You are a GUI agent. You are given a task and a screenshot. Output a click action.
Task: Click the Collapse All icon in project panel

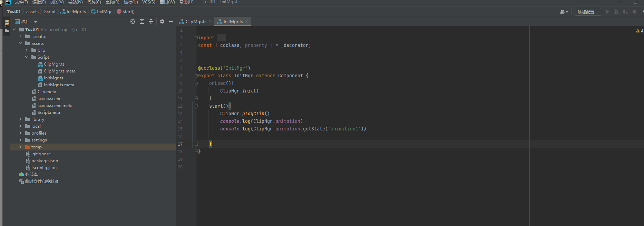(x=151, y=21)
